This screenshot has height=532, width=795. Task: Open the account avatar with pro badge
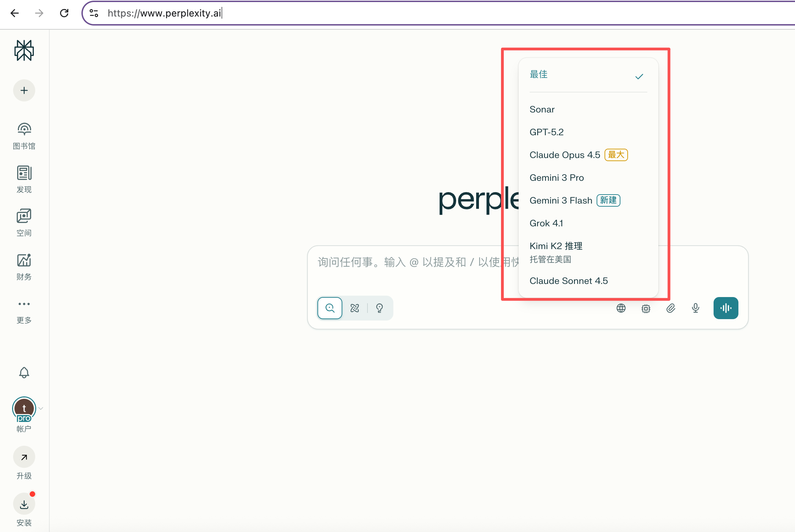24,409
